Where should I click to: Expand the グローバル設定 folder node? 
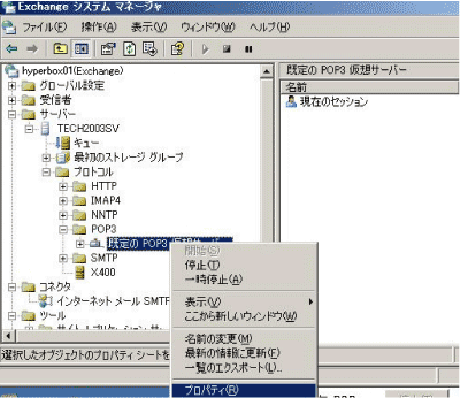[12, 86]
